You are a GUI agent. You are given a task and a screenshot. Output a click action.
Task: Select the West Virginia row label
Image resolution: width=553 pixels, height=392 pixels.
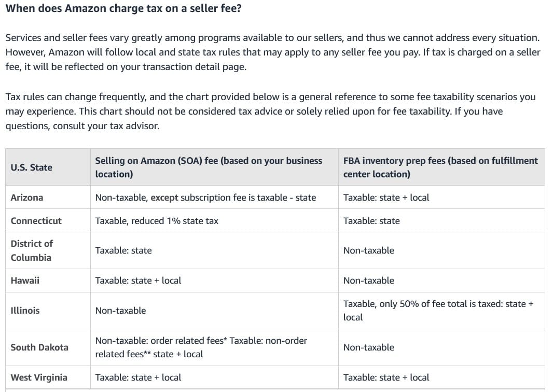39,377
